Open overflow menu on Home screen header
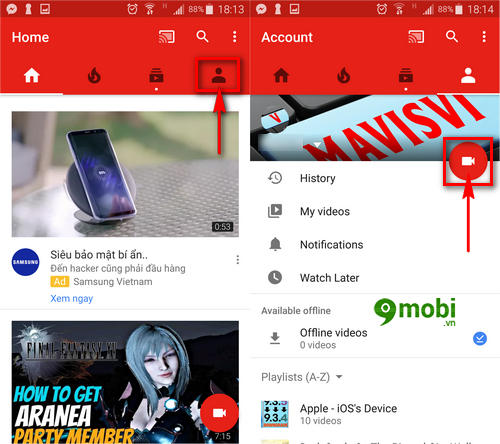This screenshot has height=444, width=500. [235, 37]
